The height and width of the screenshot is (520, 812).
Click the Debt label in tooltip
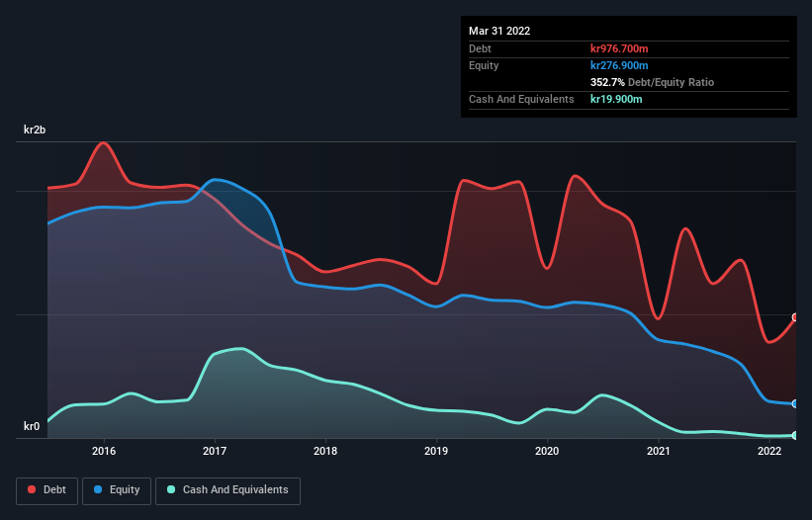pos(480,48)
